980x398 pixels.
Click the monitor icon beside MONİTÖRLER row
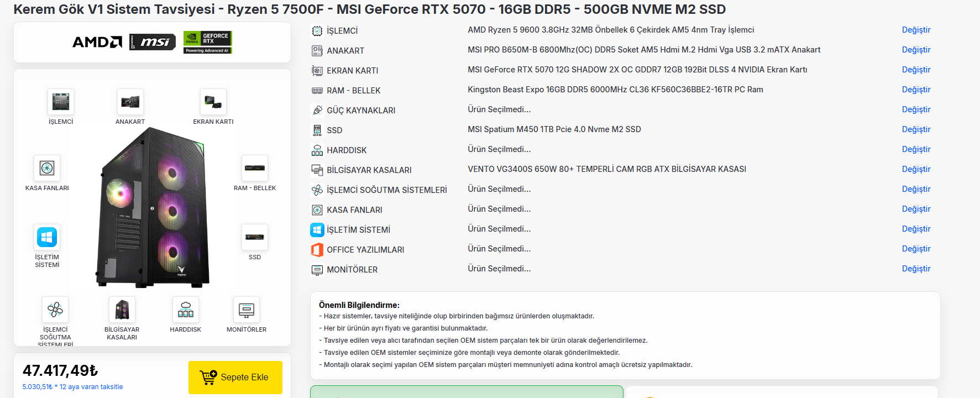click(317, 270)
